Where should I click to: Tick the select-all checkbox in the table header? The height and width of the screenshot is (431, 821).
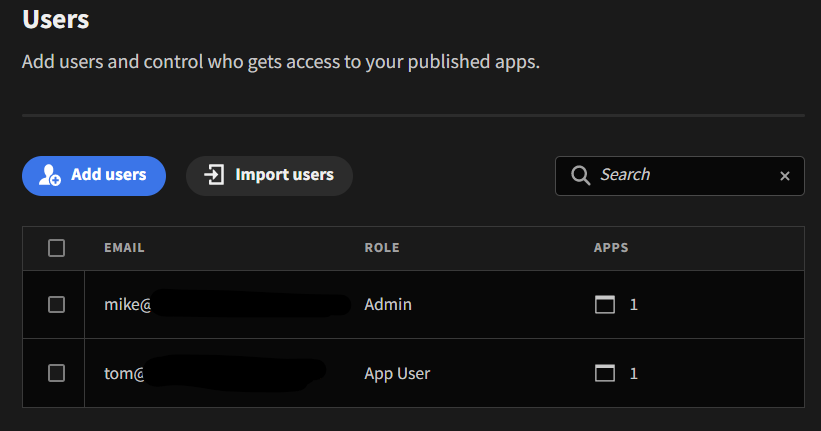(56, 248)
